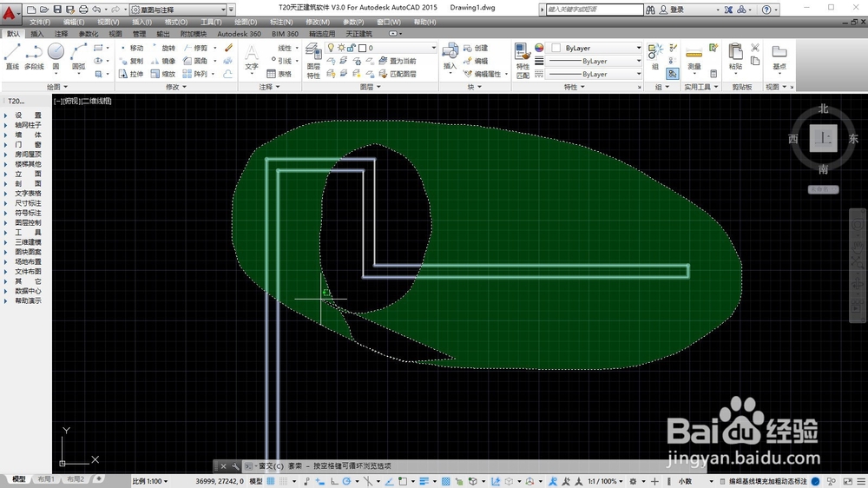
Task: Open the object color ByLayer swatch
Action: point(556,48)
